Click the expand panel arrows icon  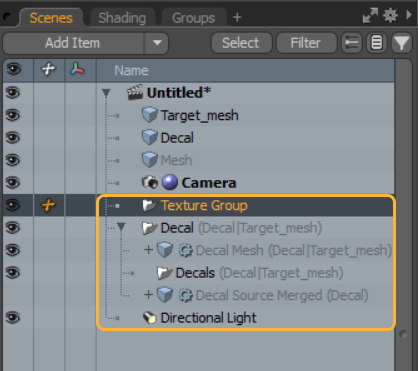370,15
